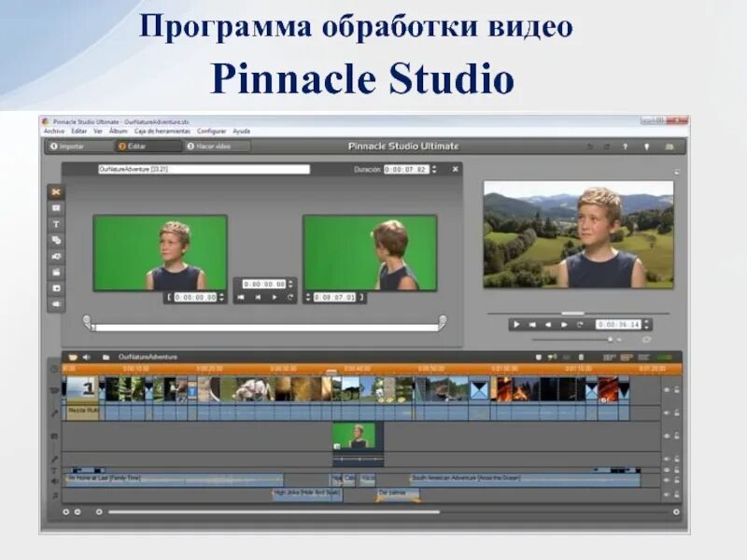Image resolution: width=747 pixels, height=560 pixels.
Task: Select the green-screen clip on the overlay track
Action: point(357,436)
